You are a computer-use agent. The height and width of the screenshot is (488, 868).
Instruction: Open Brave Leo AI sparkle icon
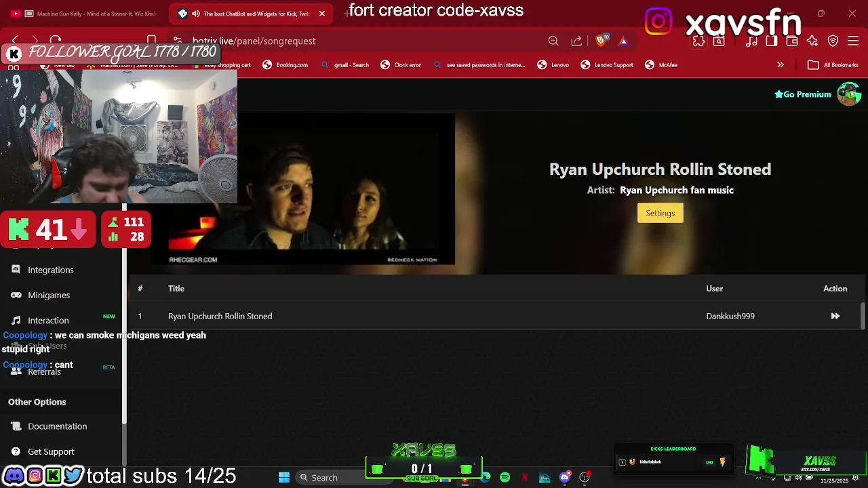coord(812,41)
